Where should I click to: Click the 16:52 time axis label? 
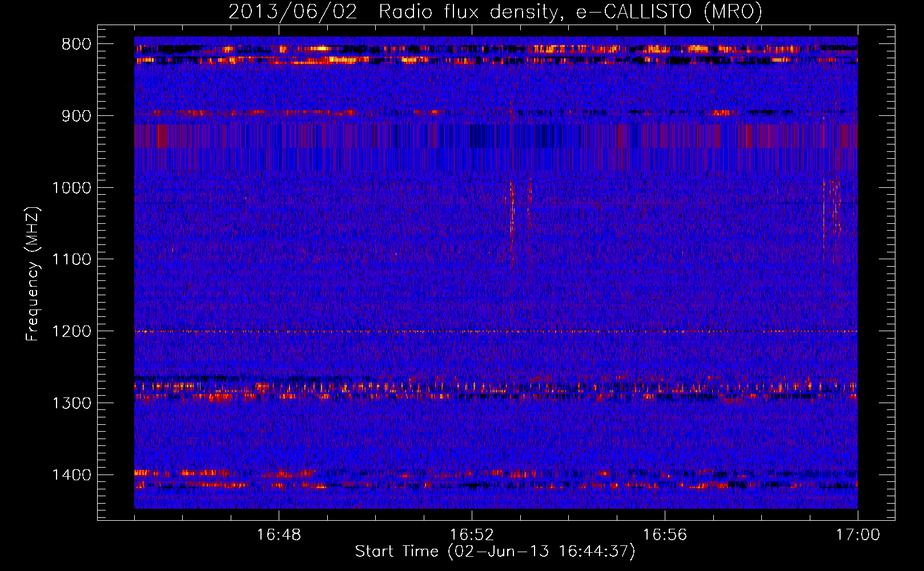[472, 535]
